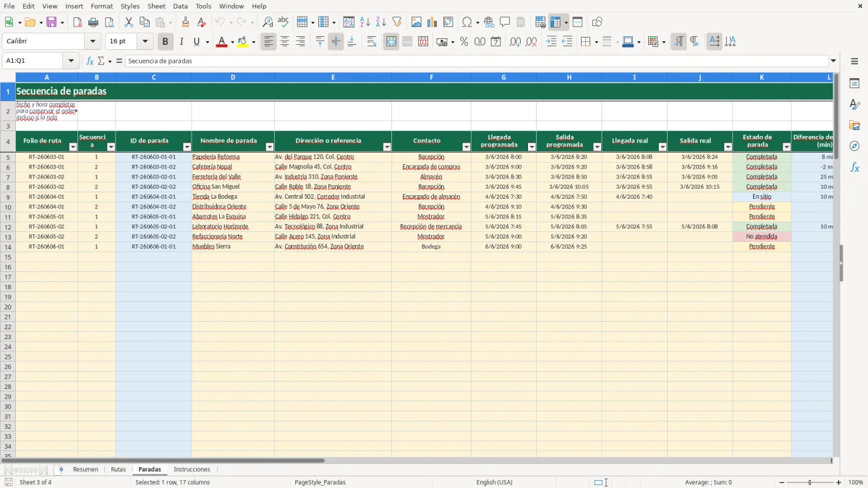Viewport: 868px width, 488px height.
Task: Sort descending using the toolbar icon
Action: [x=380, y=22]
